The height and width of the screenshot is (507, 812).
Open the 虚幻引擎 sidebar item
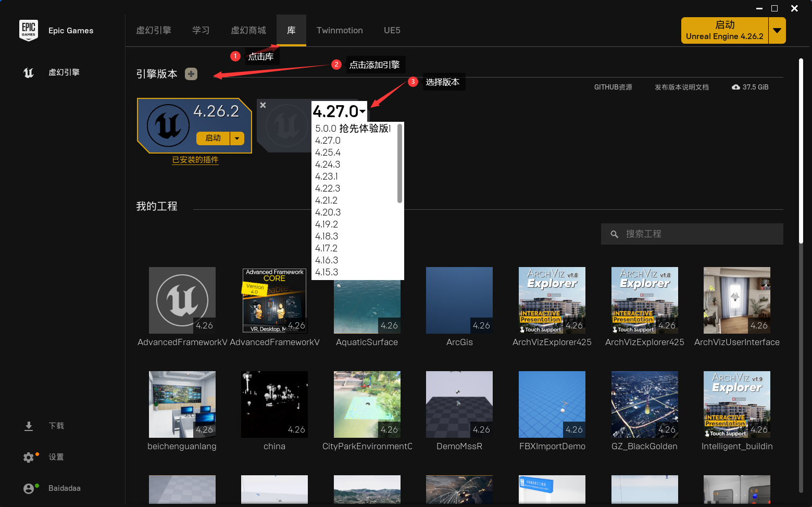point(51,72)
